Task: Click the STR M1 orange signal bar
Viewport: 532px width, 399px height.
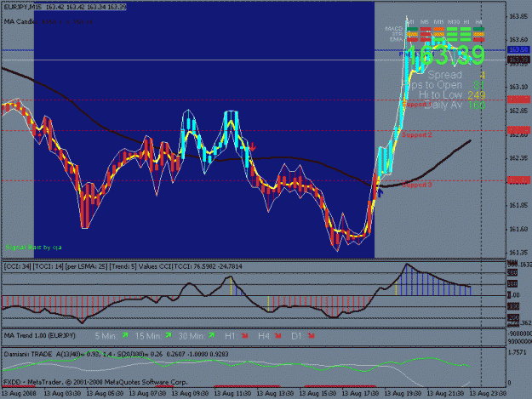Action: pos(412,34)
